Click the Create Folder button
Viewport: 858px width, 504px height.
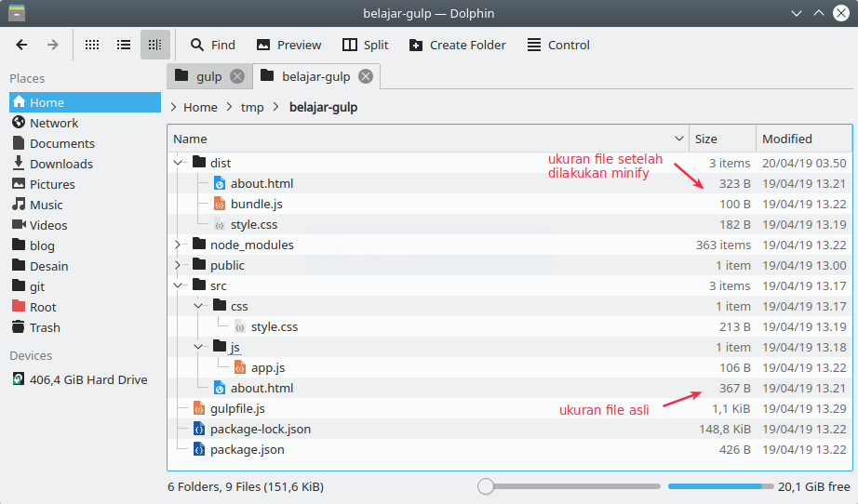[457, 45]
